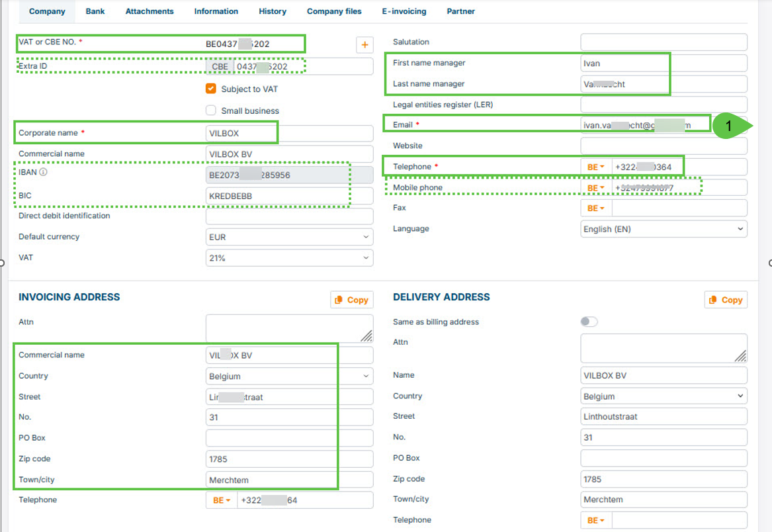
Task: Click the Invoicing Attn resize handle
Action: pyautogui.click(x=366, y=336)
